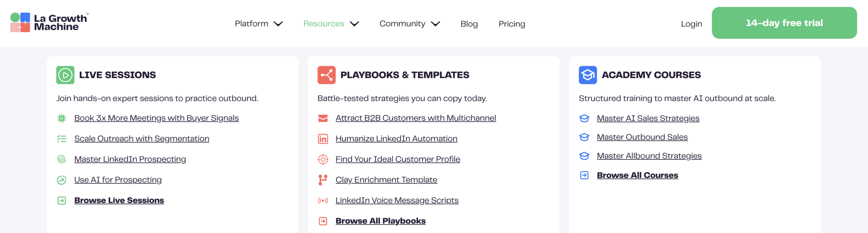The height and width of the screenshot is (233, 868).
Task: Open Scale Outreach with Segmentation session
Action: (141, 139)
